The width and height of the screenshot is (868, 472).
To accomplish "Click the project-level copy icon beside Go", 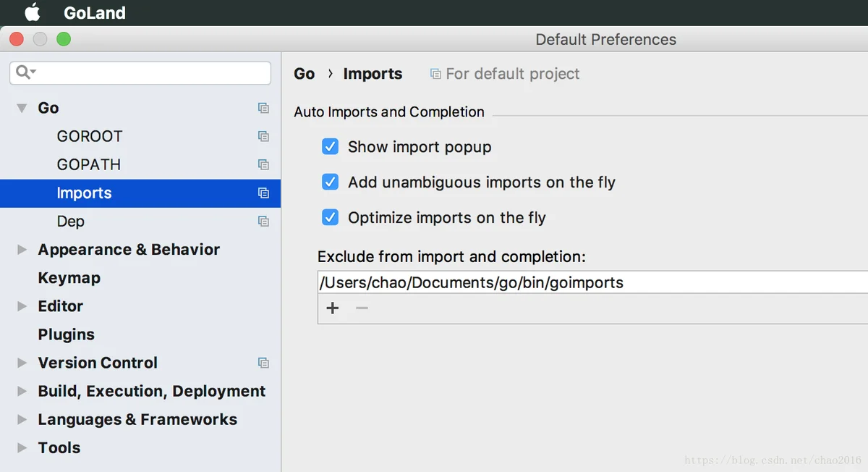I will pos(263,108).
